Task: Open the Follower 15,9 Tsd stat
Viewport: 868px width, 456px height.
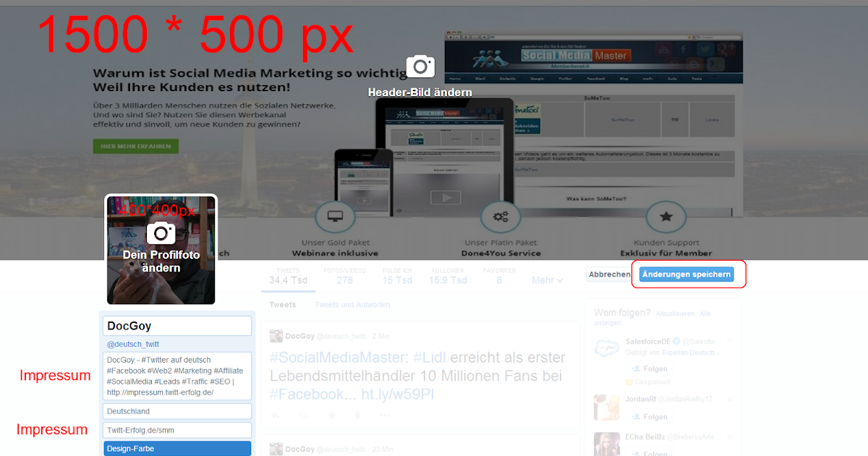Action: click(448, 276)
